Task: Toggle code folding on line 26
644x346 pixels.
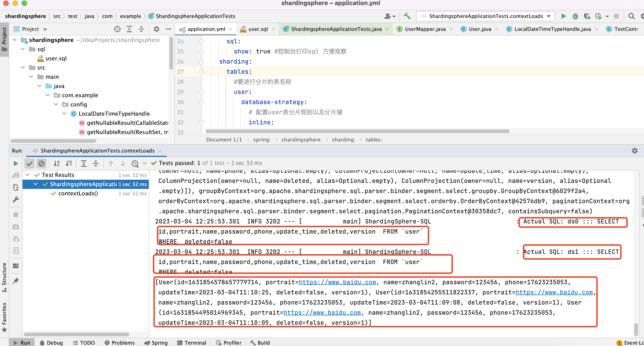Action: [201, 62]
